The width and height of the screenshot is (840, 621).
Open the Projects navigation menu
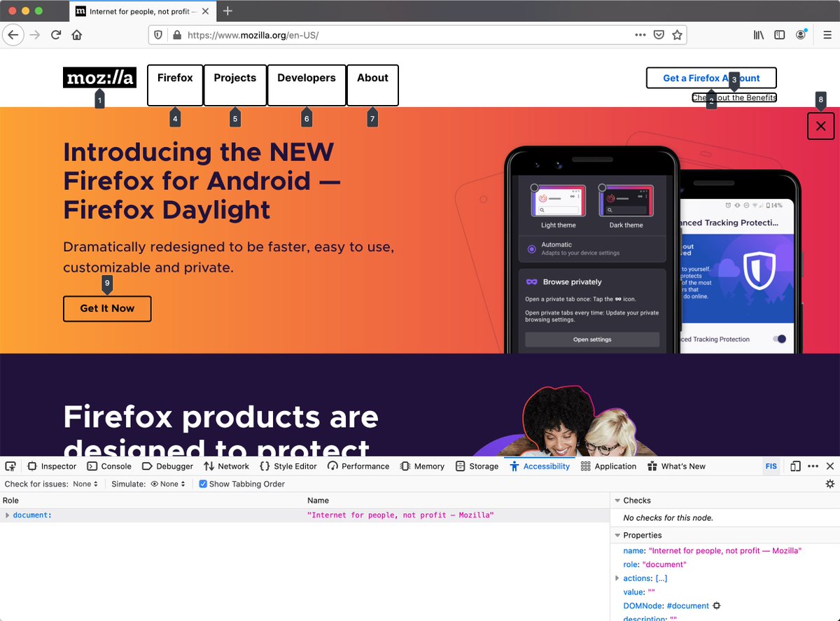coord(235,85)
